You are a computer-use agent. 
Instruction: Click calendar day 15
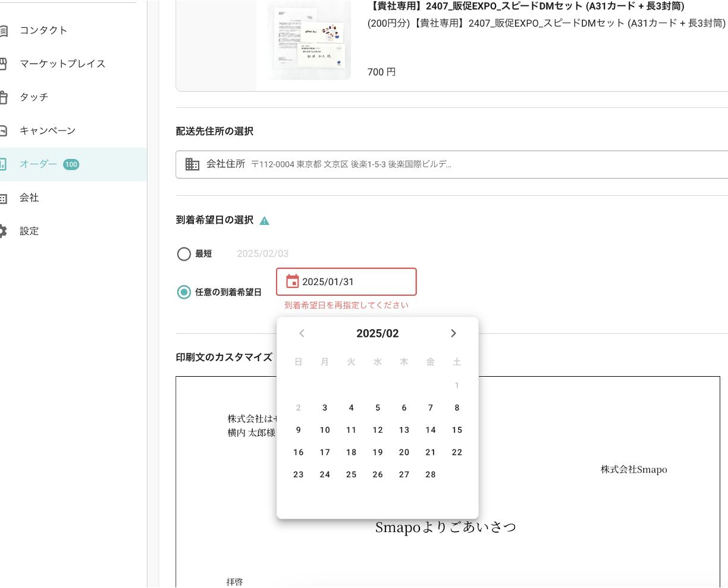click(457, 430)
